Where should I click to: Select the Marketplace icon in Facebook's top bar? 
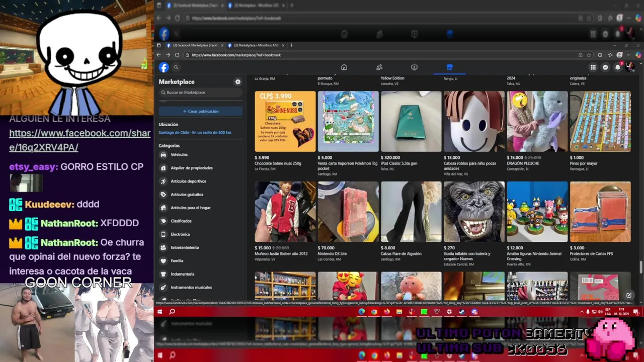pos(449,67)
